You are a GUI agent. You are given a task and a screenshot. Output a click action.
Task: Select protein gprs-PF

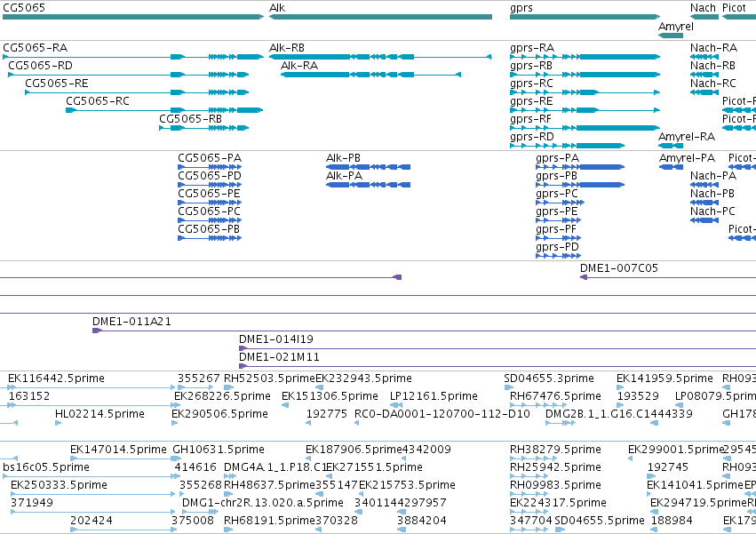(558, 238)
